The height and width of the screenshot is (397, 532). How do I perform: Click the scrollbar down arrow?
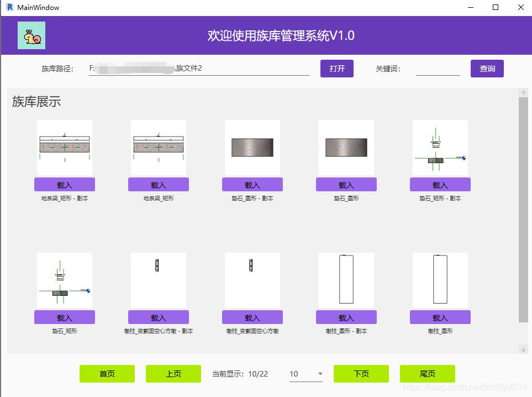tap(524, 349)
